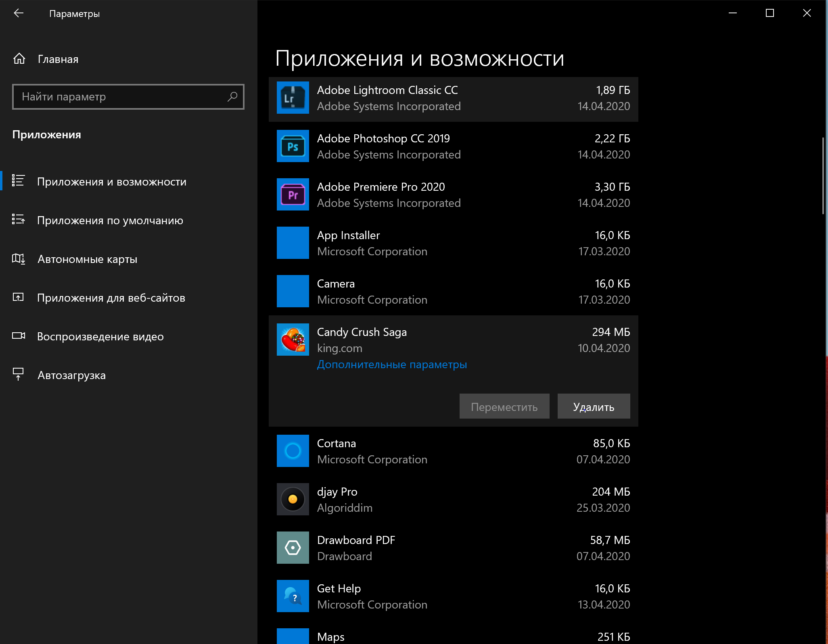Click the Параметры window title
The width and height of the screenshot is (828, 644).
(x=74, y=14)
